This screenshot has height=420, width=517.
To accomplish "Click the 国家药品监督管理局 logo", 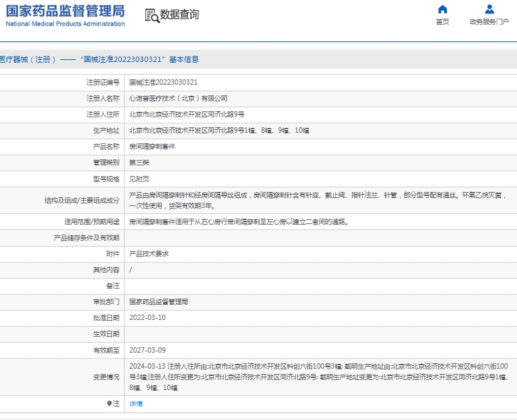I will click(65, 15).
